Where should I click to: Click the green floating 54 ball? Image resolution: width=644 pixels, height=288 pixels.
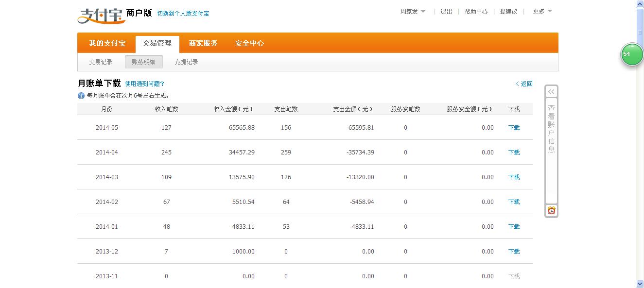[x=631, y=54]
